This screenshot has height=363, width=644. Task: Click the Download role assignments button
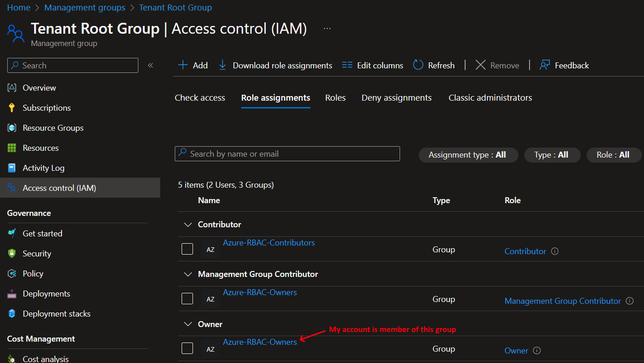click(x=275, y=65)
